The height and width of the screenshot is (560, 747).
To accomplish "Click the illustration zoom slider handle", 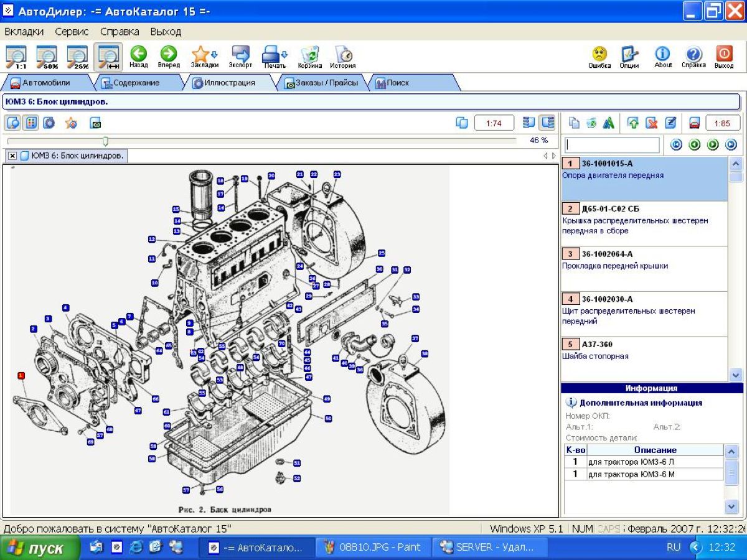I will (x=106, y=141).
